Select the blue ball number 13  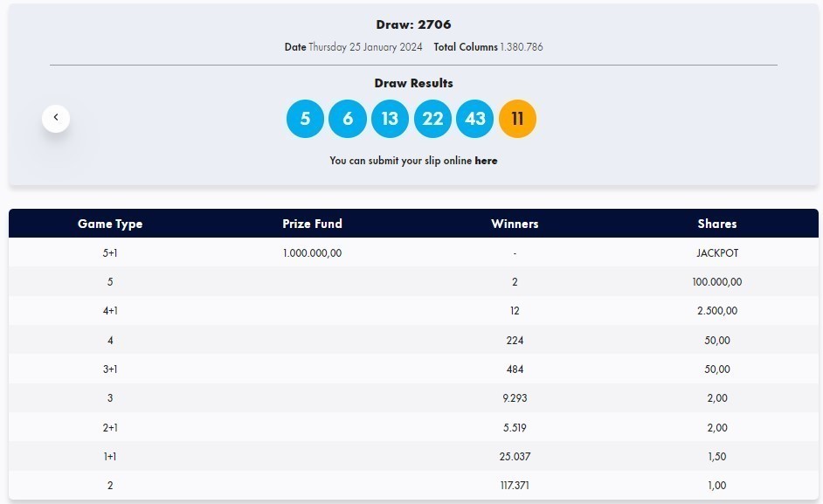pyautogui.click(x=390, y=119)
